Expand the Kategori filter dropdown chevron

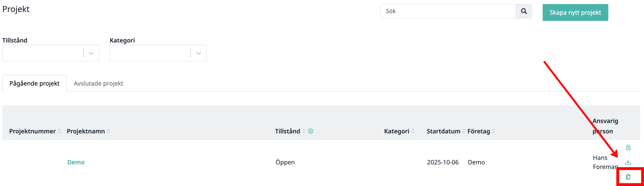point(199,53)
